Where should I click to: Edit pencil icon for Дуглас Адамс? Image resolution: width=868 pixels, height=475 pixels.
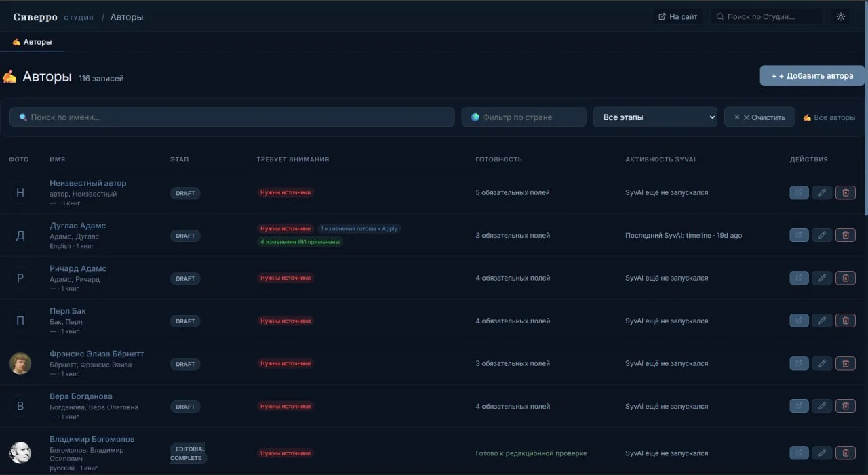click(x=822, y=235)
